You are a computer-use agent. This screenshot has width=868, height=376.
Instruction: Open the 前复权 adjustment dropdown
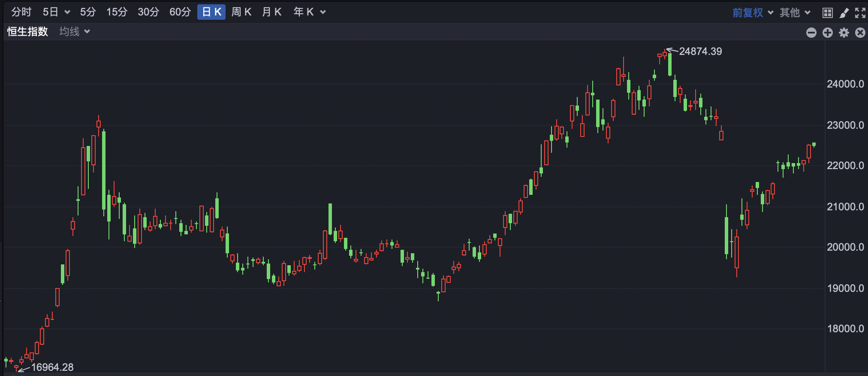point(752,12)
